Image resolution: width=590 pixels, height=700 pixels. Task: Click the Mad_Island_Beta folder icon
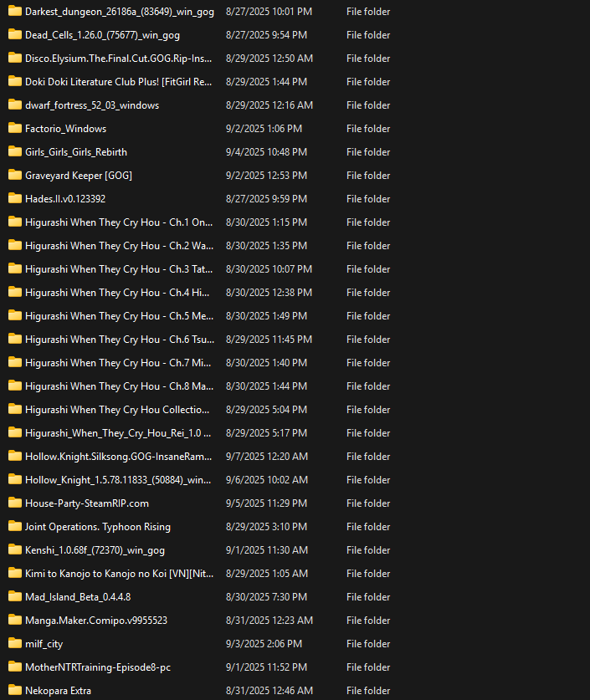point(15,596)
